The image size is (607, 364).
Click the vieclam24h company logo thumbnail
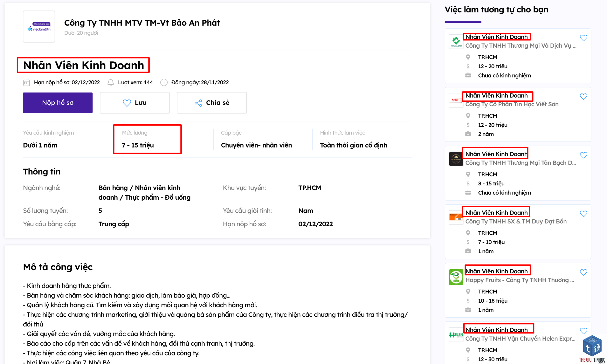(39, 27)
